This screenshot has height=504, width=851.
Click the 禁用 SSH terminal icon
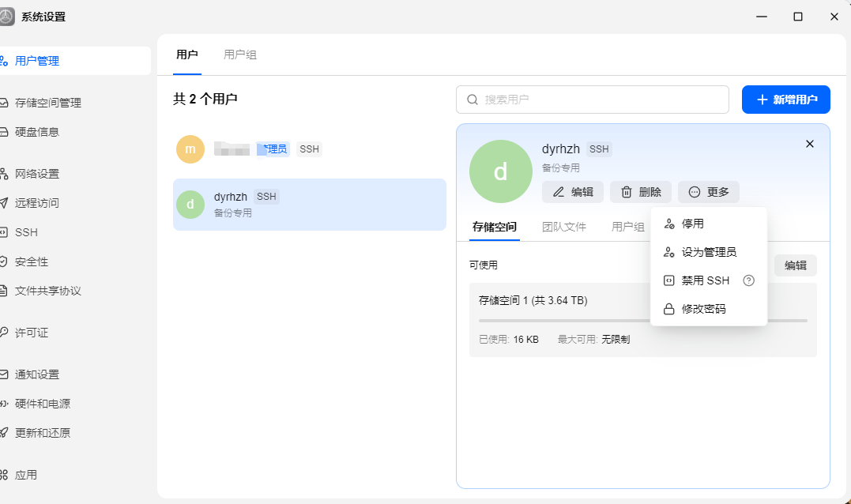[669, 280]
